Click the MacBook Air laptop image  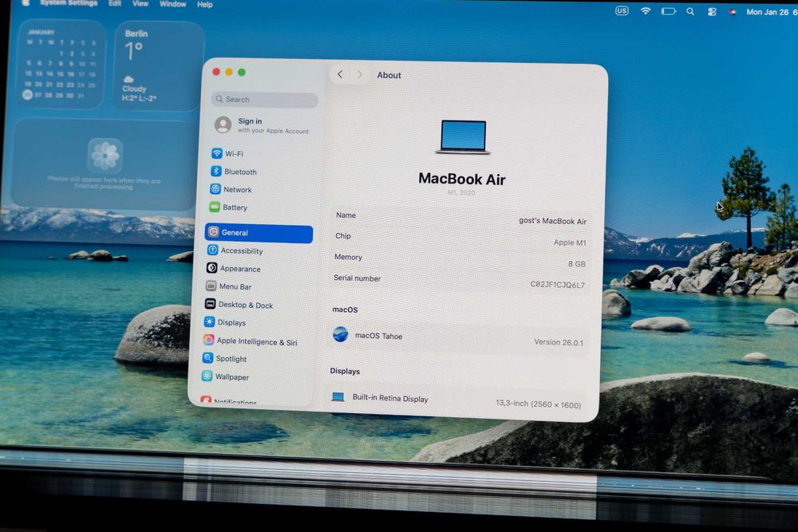tap(463, 137)
